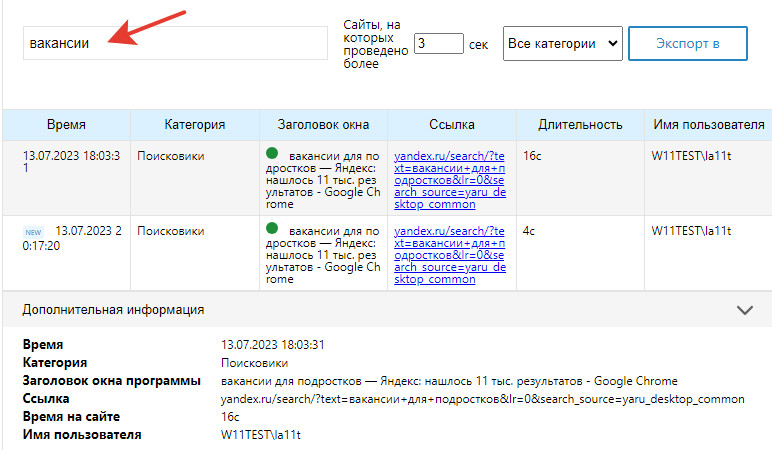Click "Поисковики" category in the first row

pyautogui.click(x=170, y=156)
